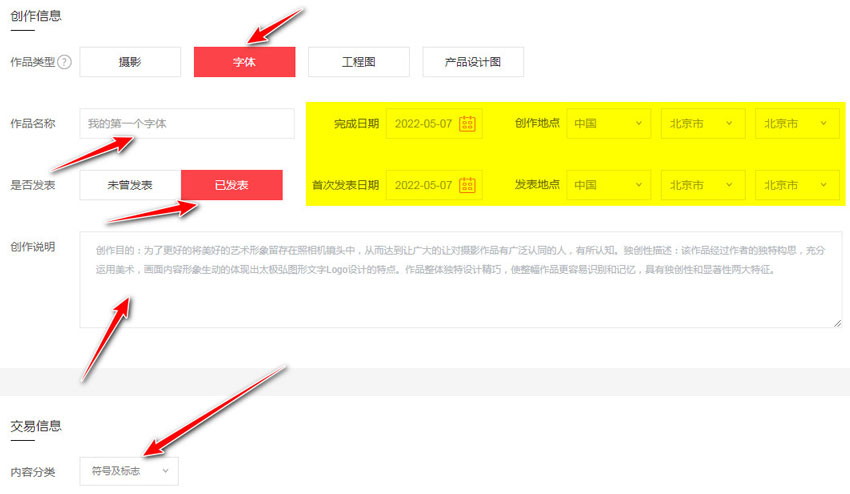Choose 字体 as the work type
The height and width of the screenshot is (494, 850).
(x=244, y=62)
